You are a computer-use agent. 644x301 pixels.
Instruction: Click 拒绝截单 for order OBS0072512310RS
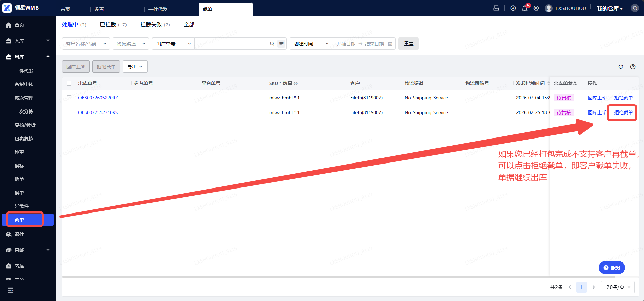[623, 112]
